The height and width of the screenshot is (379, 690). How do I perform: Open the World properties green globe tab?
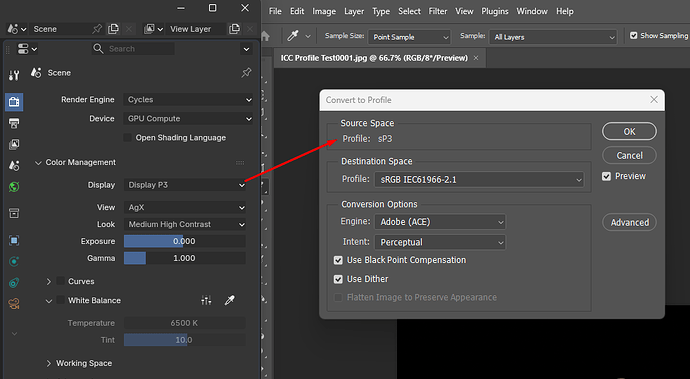click(x=14, y=187)
